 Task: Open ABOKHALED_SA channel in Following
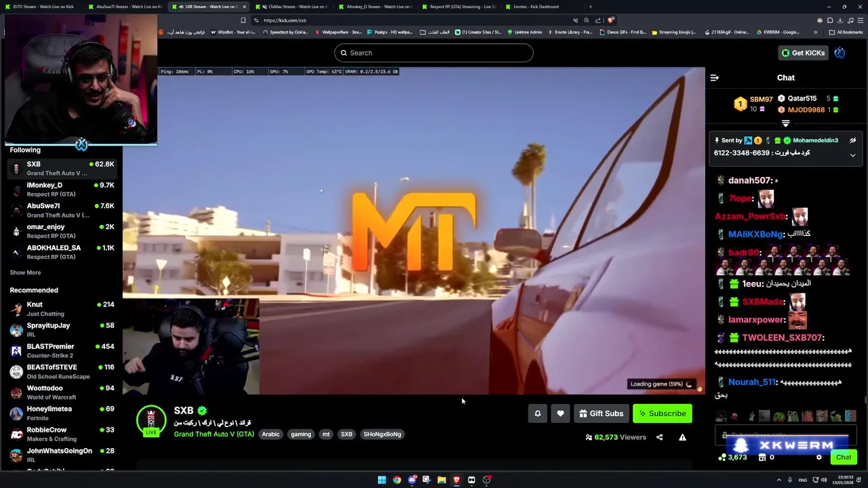(x=61, y=252)
